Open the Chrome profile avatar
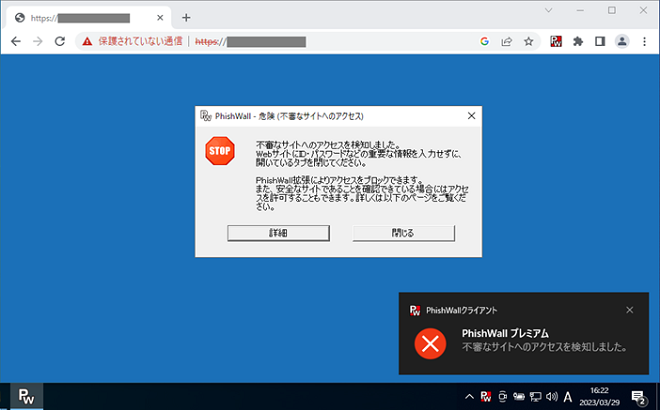660x410 pixels. 622,42
